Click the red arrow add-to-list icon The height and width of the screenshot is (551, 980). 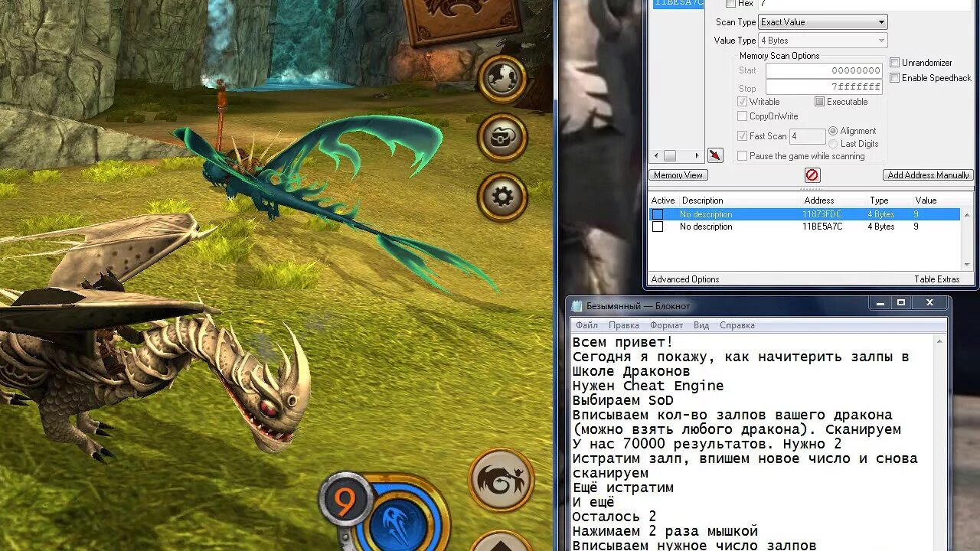pos(715,155)
